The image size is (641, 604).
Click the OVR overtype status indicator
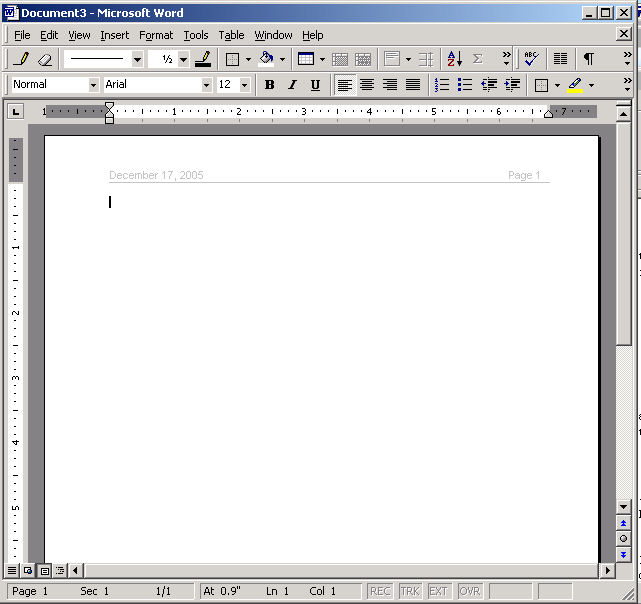tap(469, 591)
